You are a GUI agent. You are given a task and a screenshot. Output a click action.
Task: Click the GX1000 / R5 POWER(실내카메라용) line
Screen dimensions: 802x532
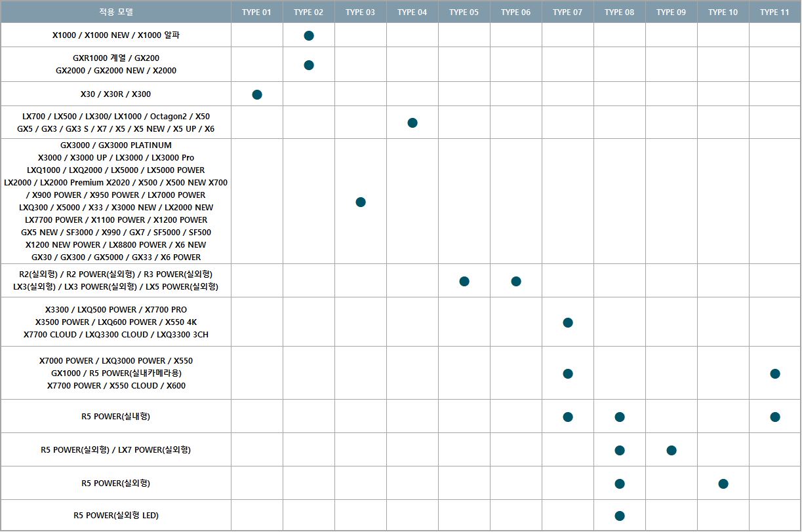coord(116,373)
